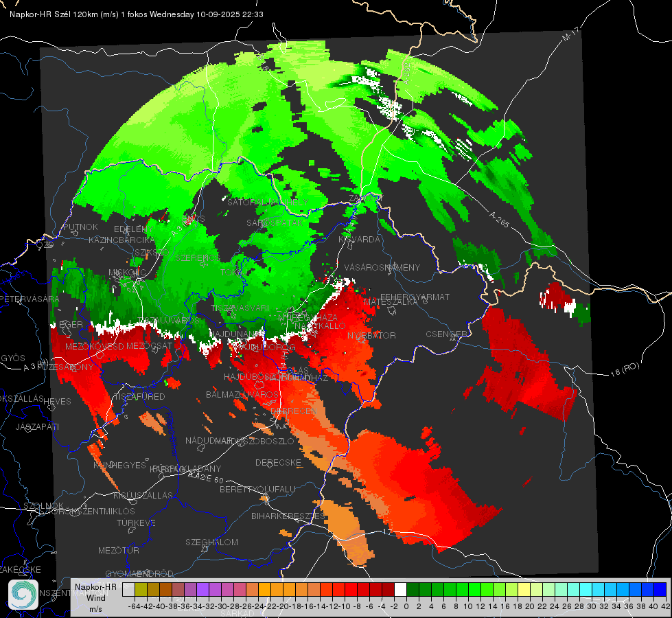Select the white swatch in the wind legend
Screen dimensions: 672x618
(400, 589)
